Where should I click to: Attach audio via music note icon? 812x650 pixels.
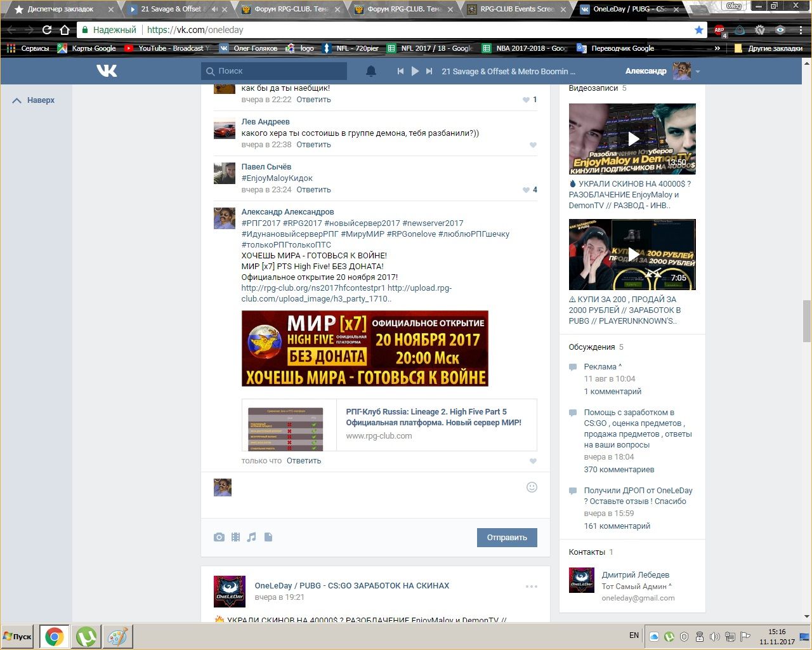(x=252, y=537)
